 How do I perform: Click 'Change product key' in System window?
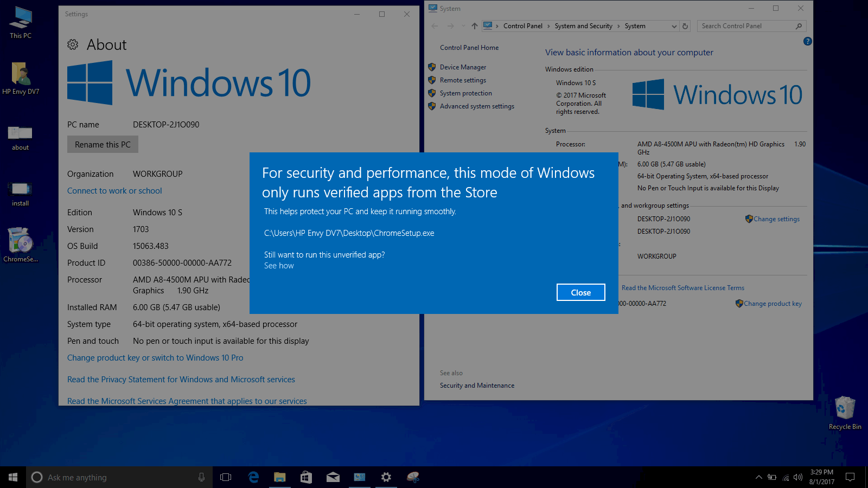(773, 304)
